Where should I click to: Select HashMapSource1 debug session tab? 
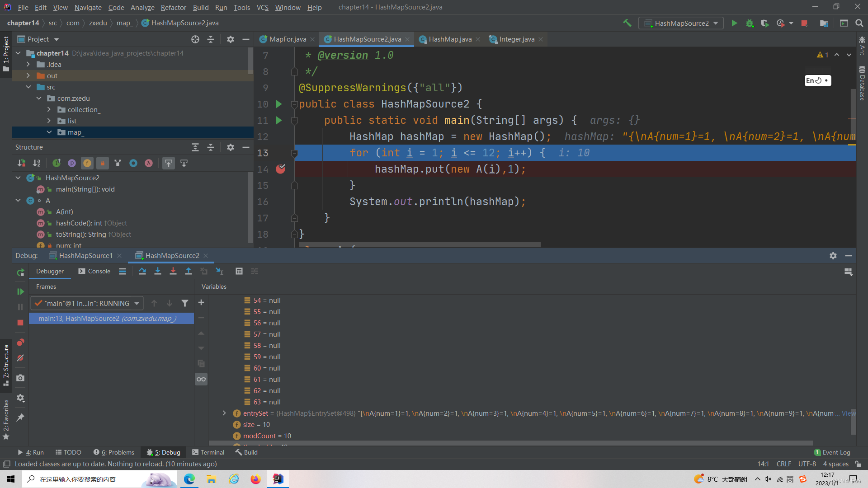coord(85,256)
